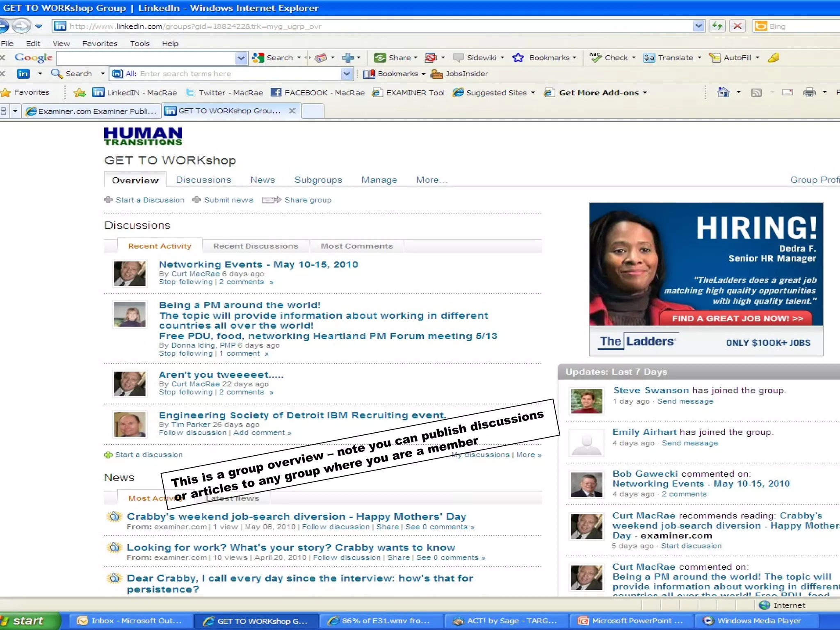Open the Google search box dropdown
The height and width of the screenshot is (630, 840).
(x=241, y=58)
